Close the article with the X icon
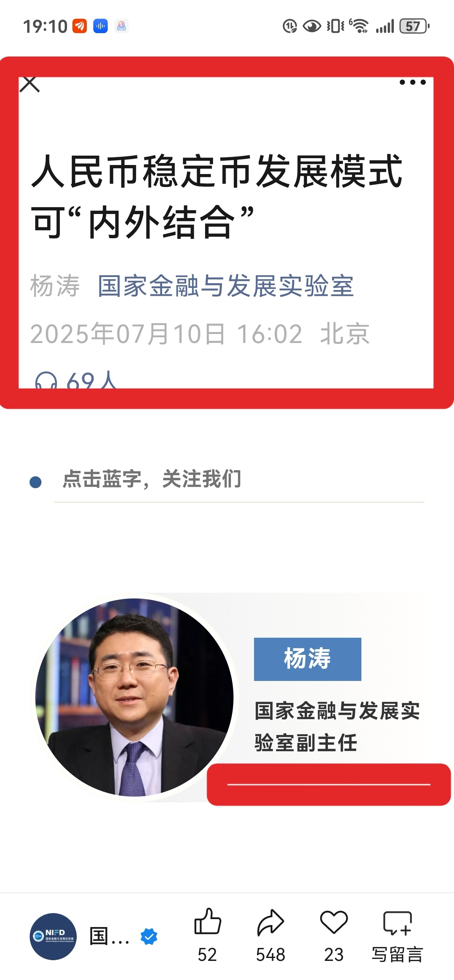This screenshot has width=454, height=980. coord(30,84)
